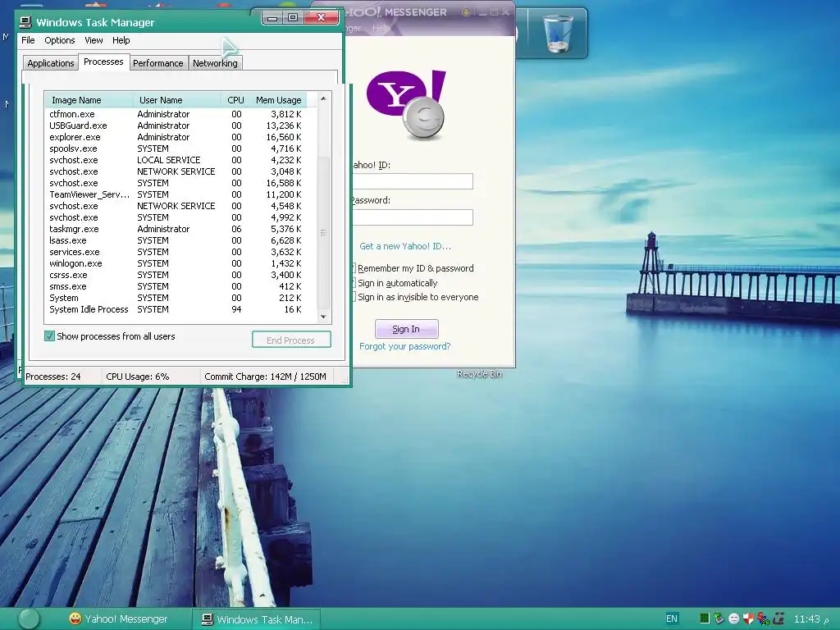This screenshot has height=630, width=840.
Task: Click the process list scroll down arrow
Action: (x=323, y=317)
